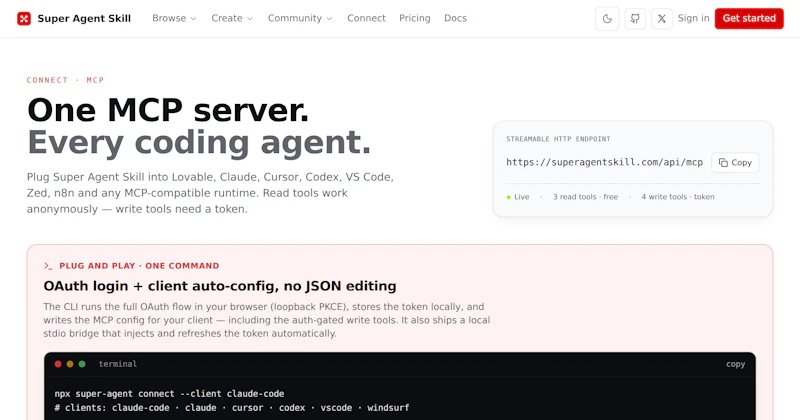
Task: Click the Sign in link
Action: pos(693,18)
